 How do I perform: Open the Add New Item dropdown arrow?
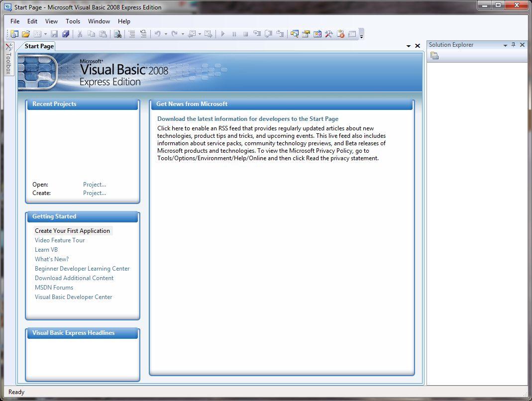point(45,34)
